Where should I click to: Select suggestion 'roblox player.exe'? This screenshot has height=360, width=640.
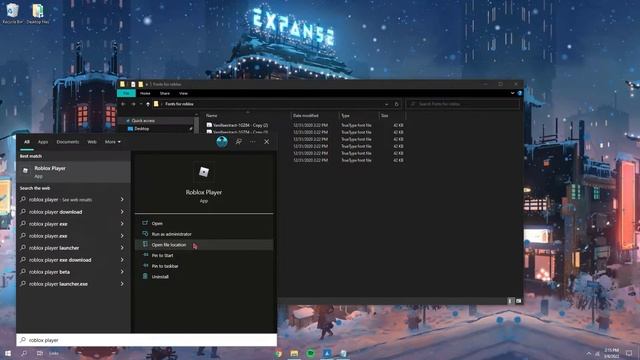pos(73,236)
